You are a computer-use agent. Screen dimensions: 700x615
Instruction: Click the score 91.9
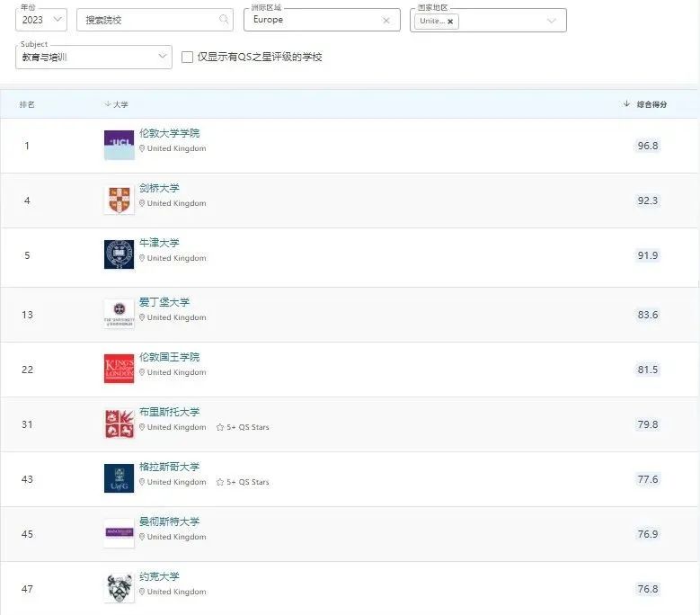648,255
